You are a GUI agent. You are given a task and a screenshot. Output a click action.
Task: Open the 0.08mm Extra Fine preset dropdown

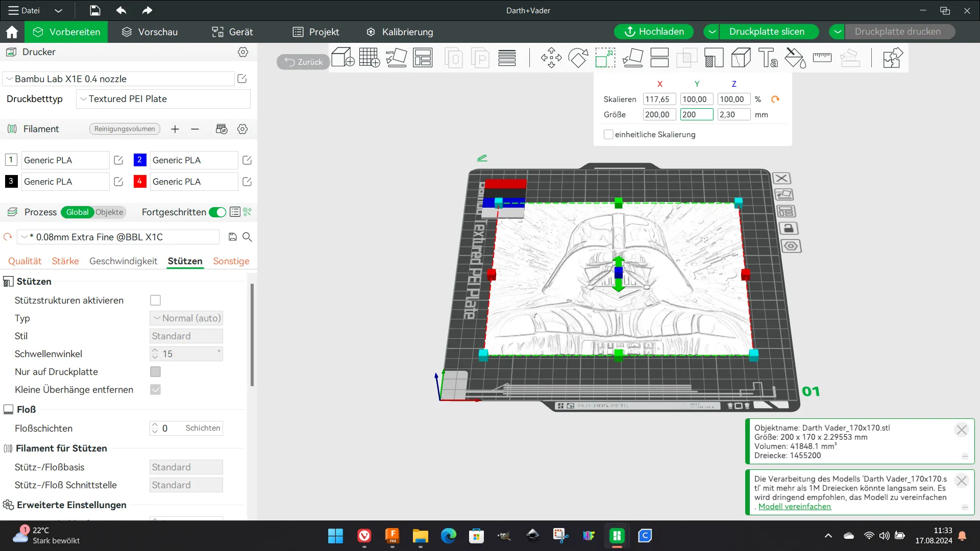(118, 237)
